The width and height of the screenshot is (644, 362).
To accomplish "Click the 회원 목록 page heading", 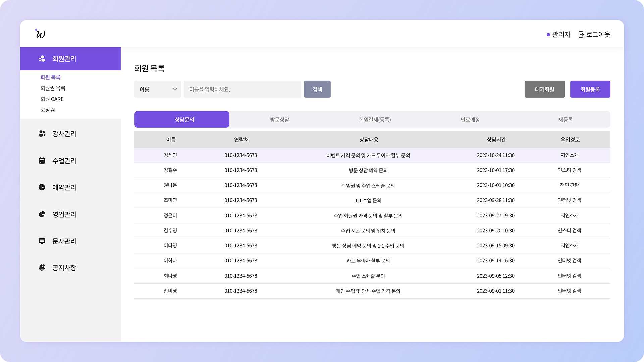I will pyautogui.click(x=149, y=68).
